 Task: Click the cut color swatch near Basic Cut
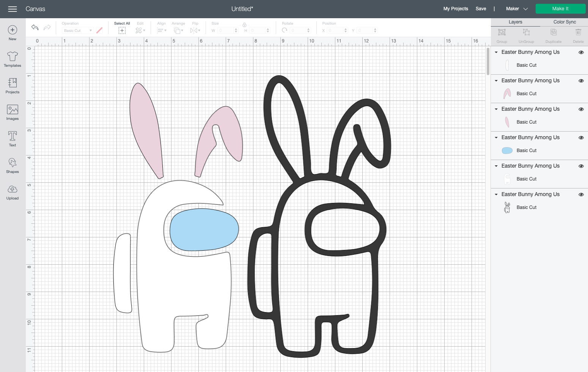tap(99, 30)
